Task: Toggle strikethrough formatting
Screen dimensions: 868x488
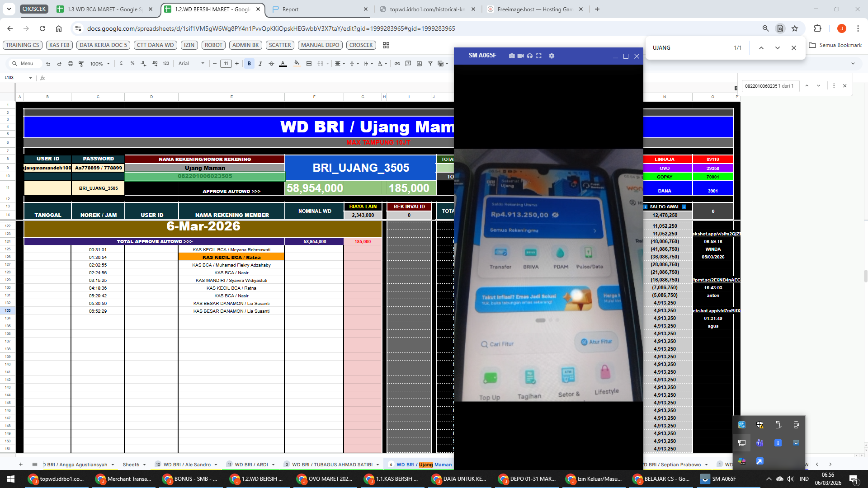Action: (x=271, y=64)
